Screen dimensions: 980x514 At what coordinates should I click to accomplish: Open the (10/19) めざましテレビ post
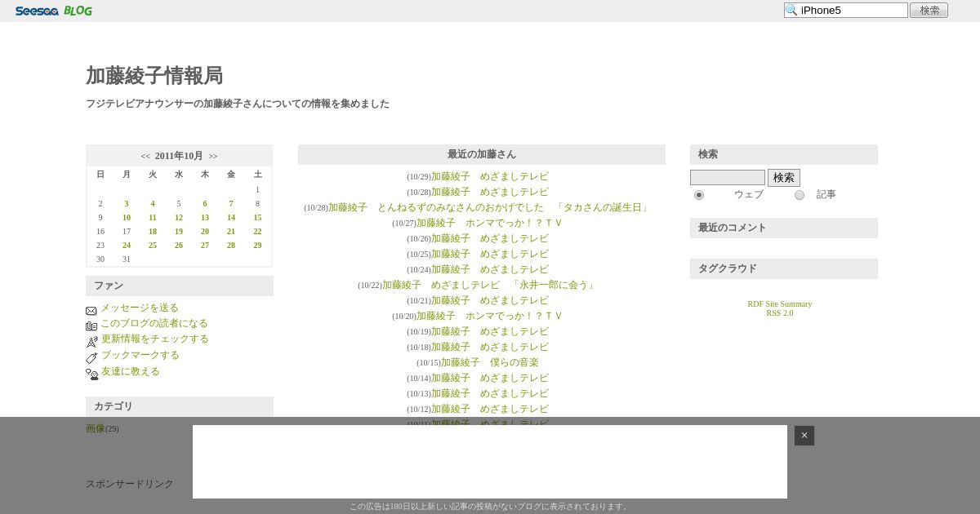(x=490, y=331)
